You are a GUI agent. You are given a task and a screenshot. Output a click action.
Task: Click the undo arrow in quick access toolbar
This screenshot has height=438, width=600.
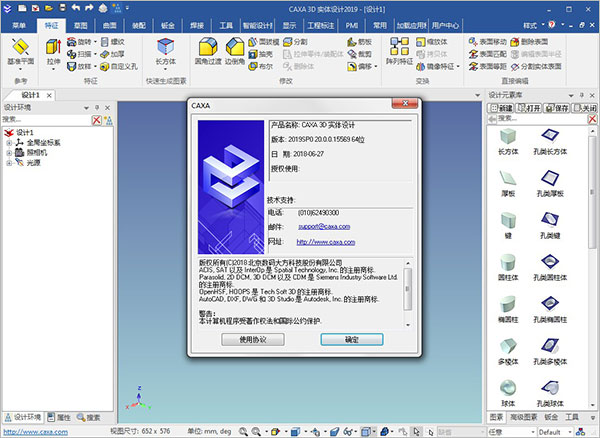76,8
